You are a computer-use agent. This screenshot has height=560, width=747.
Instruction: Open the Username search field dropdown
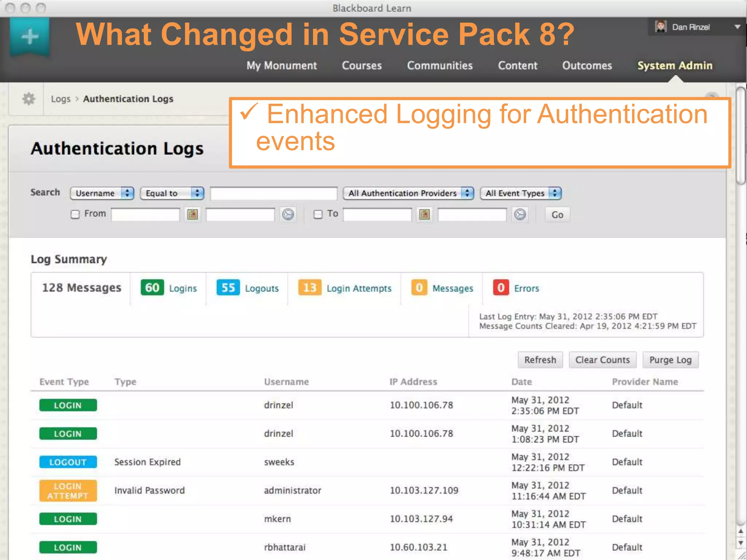coord(102,193)
